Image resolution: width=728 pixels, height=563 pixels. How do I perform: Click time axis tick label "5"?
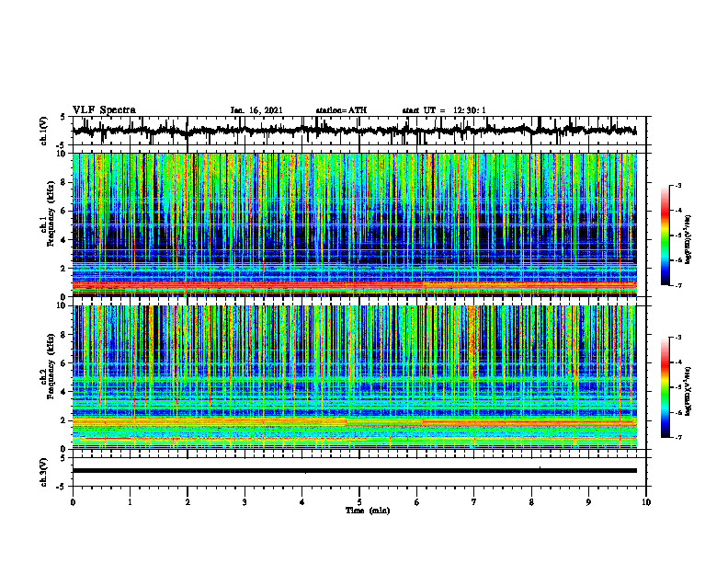coord(359,502)
